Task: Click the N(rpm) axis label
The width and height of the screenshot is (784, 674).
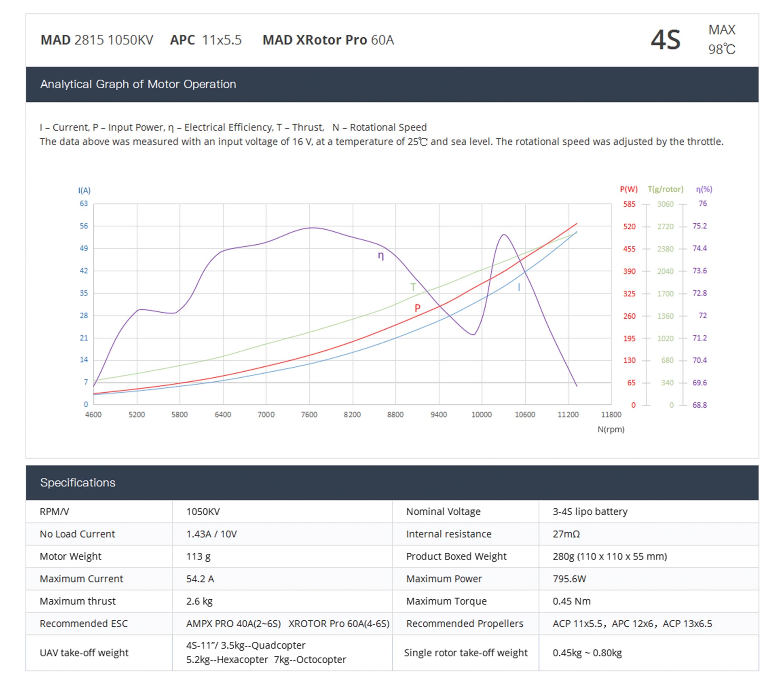Action: pos(611,429)
